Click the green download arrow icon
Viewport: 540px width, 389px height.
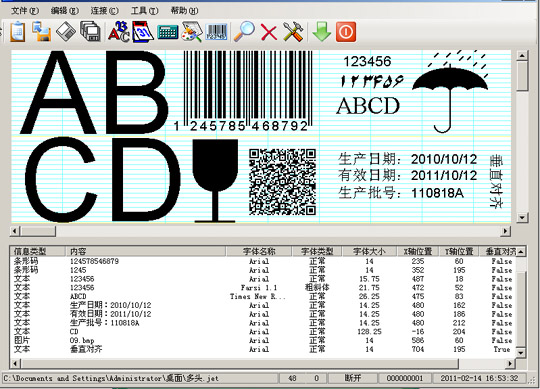[322, 32]
